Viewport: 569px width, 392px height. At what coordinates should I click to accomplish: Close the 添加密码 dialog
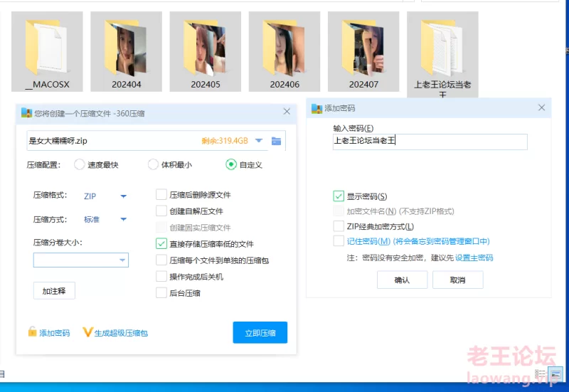click(x=541, y=108)
